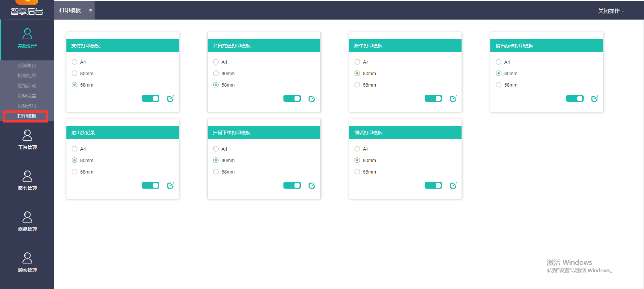Select 80mm for 支付打印模板

coord(74,74)
